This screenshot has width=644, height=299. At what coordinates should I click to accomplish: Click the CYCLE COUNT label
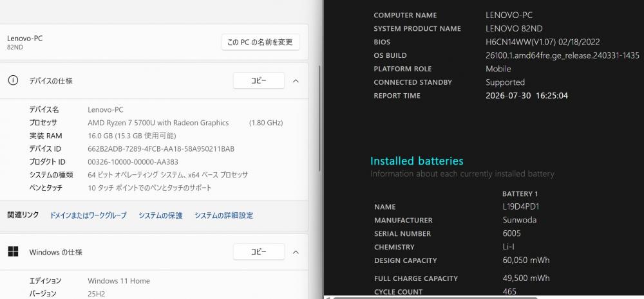tap(399, 292)
